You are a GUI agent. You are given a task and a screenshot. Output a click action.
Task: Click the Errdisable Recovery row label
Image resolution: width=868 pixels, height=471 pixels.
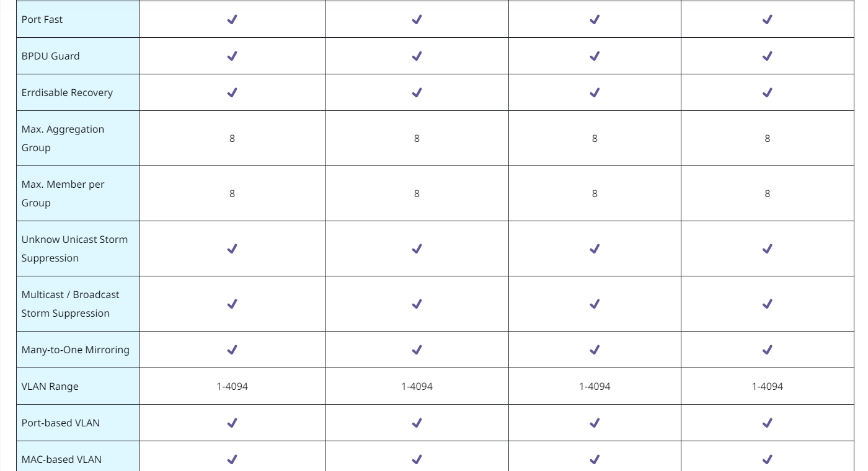[67, 92]
